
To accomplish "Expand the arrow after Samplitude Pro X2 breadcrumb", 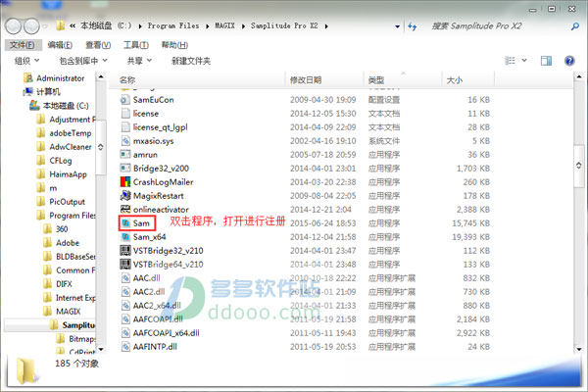I will (326, 26).
